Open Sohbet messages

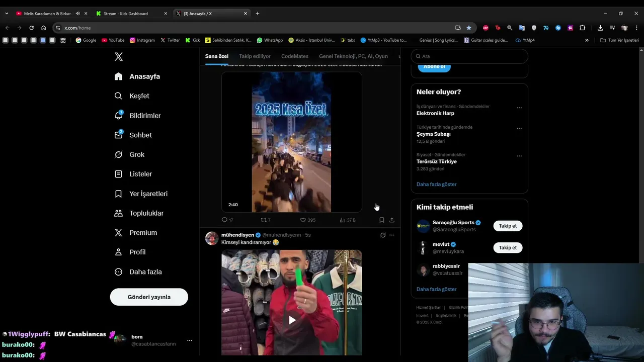[133, 135]
